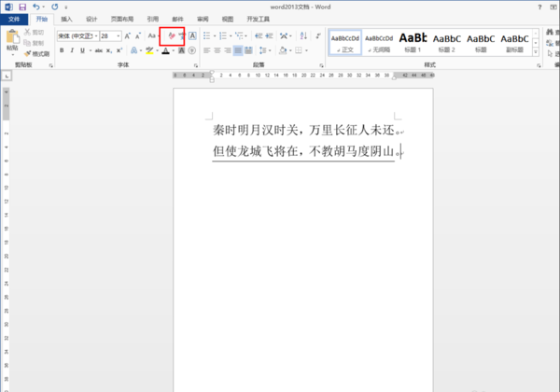Click the distributed alignment icon
This screenshot has height=392, width=560.
click(248, 50)
